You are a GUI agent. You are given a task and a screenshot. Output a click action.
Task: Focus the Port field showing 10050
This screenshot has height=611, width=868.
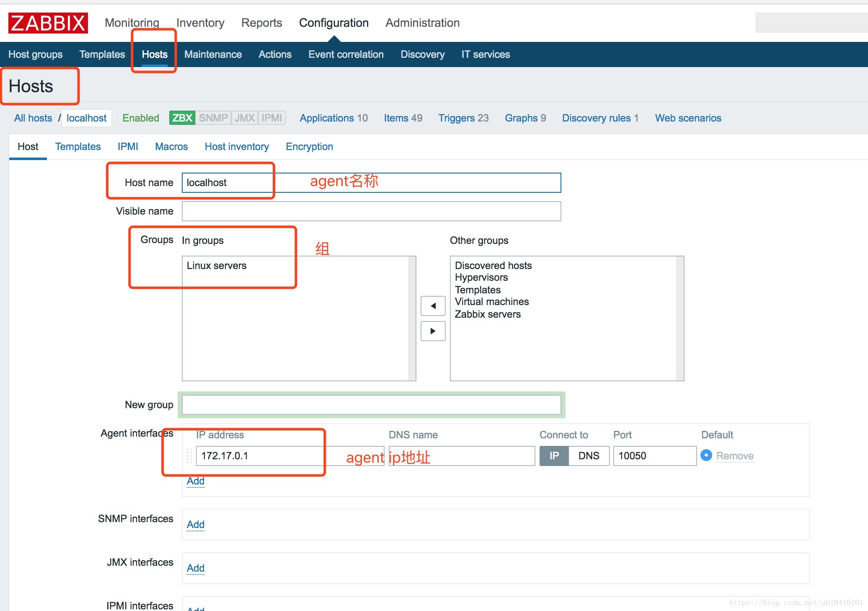click(x=655, y=456)
